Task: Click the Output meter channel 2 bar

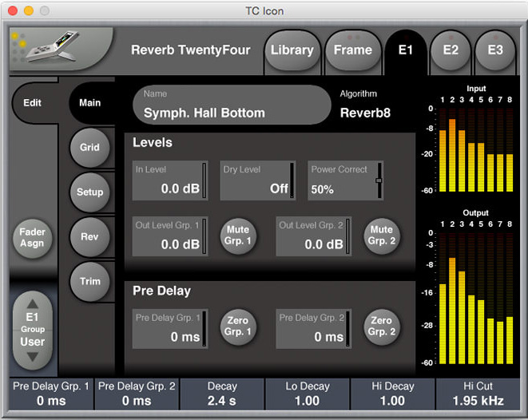Action: [452, 311]
